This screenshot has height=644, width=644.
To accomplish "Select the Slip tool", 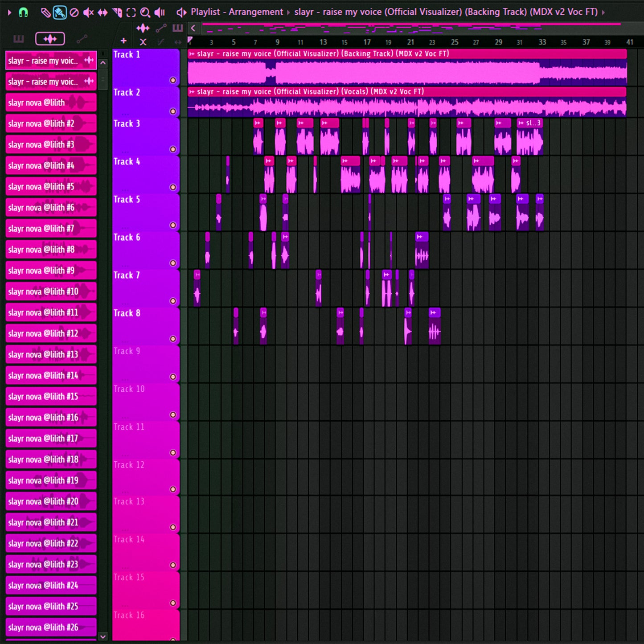I will click(103, 12).
